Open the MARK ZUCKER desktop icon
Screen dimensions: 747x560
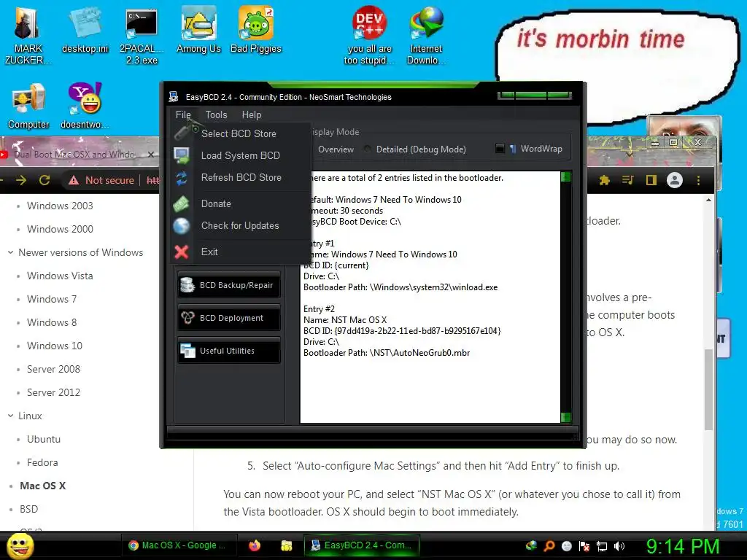tap(27, 35)
